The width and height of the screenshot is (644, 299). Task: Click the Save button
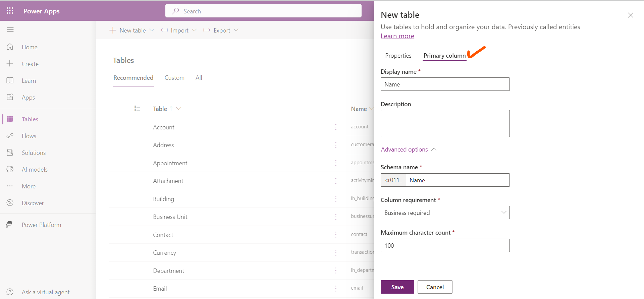(397, 287)
